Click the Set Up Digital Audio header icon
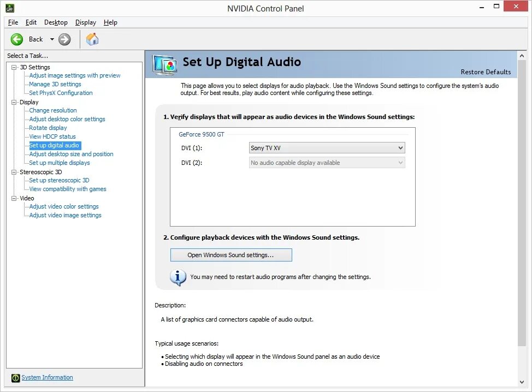 pos(164,64)
